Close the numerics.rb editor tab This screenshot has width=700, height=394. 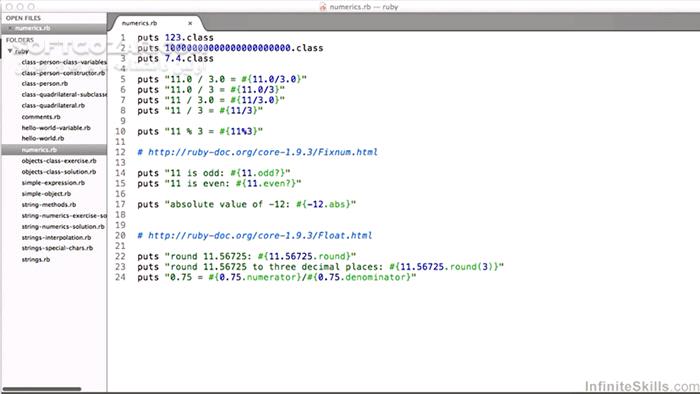190,23
